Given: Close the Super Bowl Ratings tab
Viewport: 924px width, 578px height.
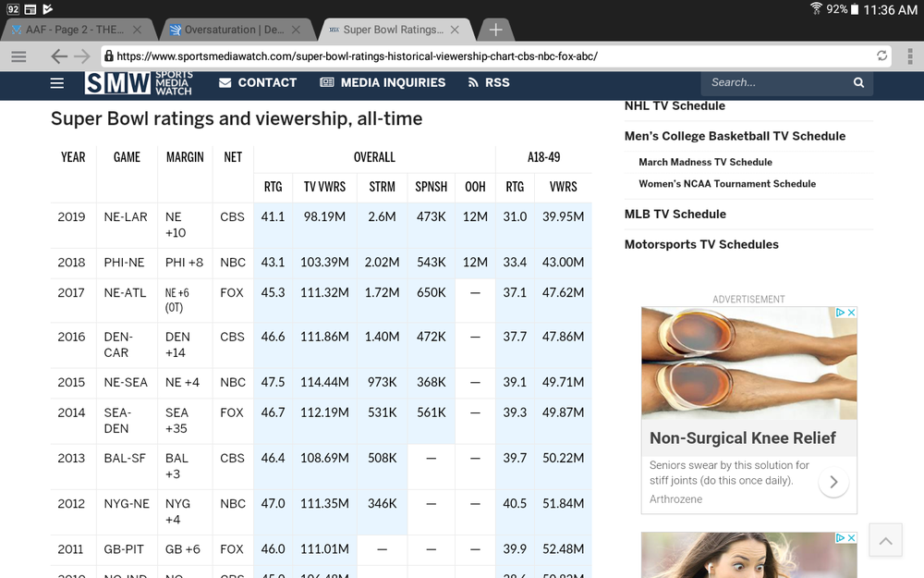Looking at the screenshot, I should pos(455,30).
